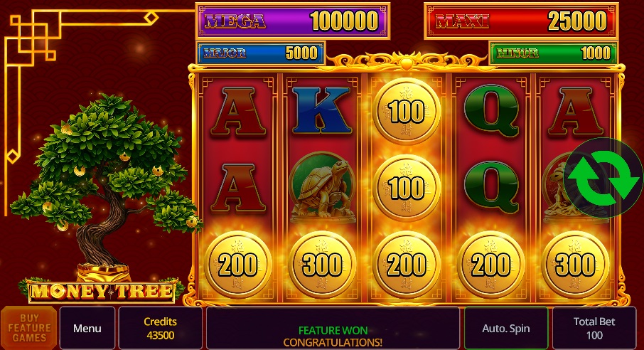Click the Money Tree logo
This screenshot has width=644, height=350.
(x=102, y=291)
